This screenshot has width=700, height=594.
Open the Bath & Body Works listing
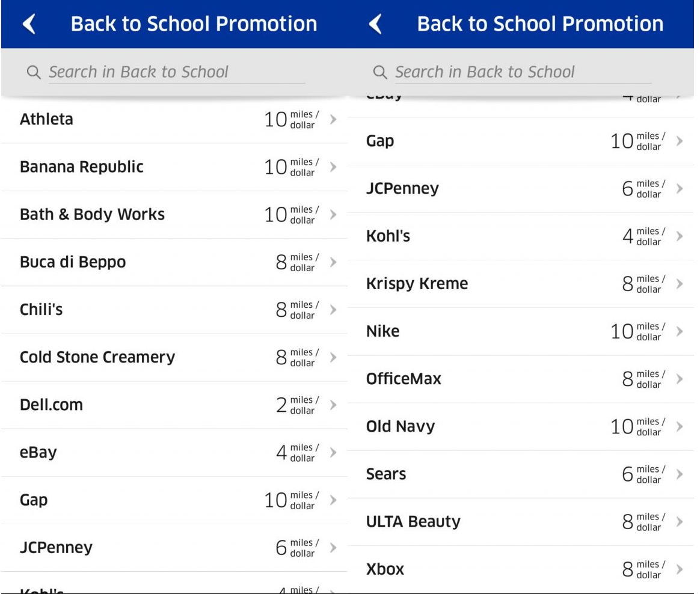pos(92,214)
